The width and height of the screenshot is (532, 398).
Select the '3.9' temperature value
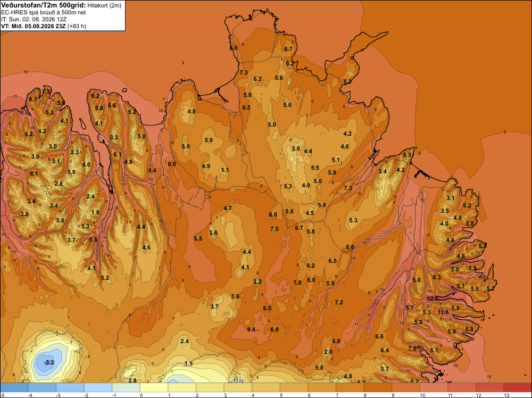pyautogui.click(x=35, y=157)
